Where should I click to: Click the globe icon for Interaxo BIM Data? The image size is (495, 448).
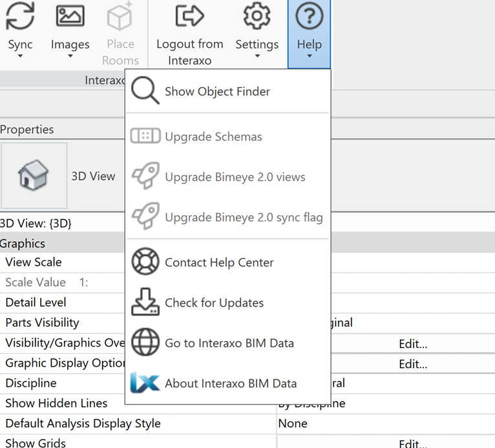click(145, 342)
